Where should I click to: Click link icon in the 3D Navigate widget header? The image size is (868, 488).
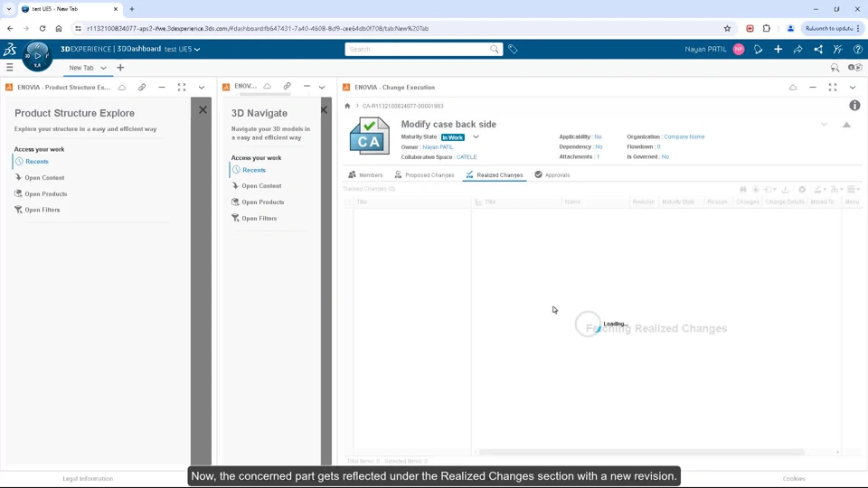pyautogui.click(x=287, y=87)
